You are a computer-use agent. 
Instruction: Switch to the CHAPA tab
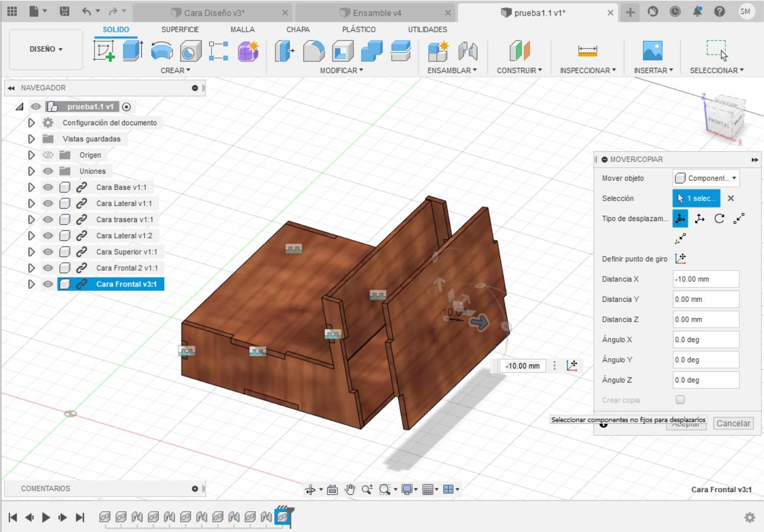(x=298, y=30)
